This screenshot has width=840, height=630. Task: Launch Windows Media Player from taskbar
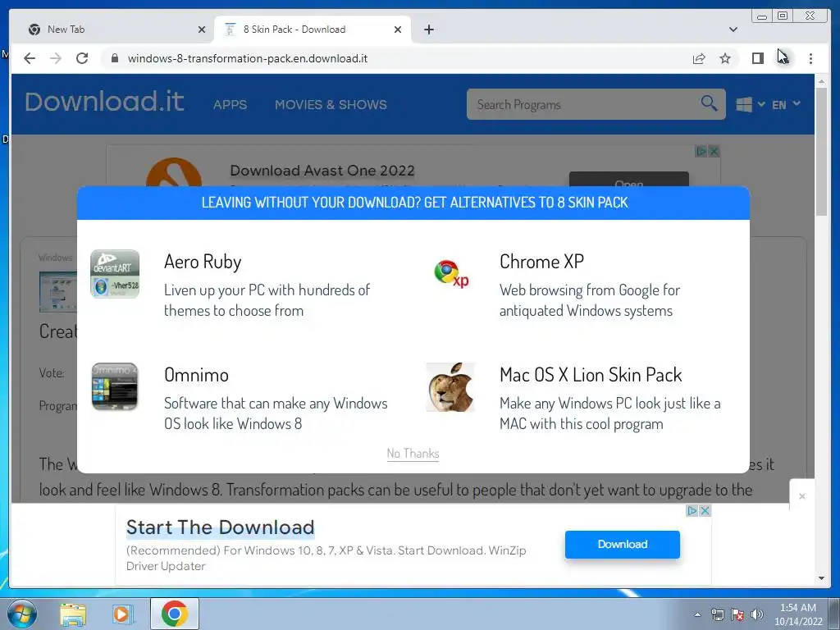(123, 614)
